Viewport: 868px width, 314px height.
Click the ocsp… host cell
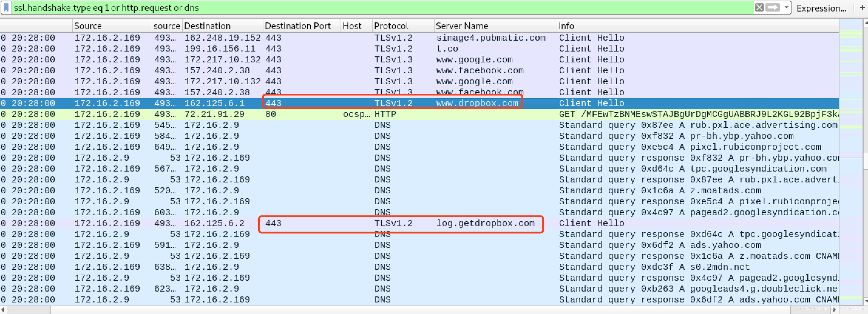pyautogui.click(x=357, y=114)
